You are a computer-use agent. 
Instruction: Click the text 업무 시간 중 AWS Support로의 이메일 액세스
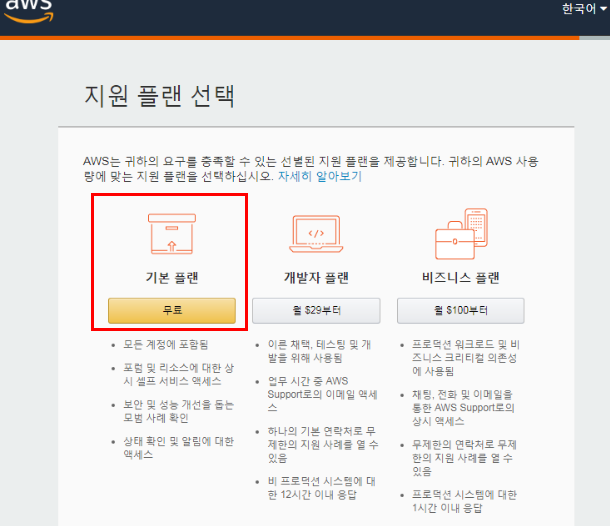coord(323,394)
